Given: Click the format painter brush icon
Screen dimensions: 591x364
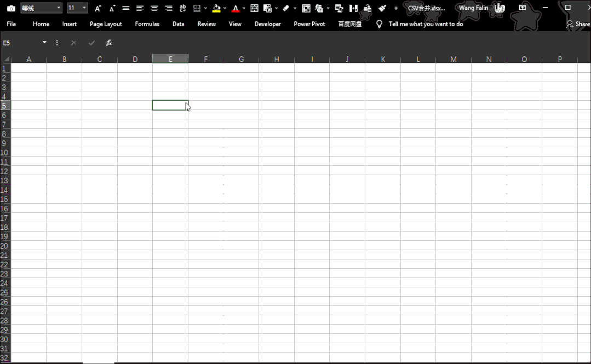Looking at the screenshot, I should (x=382, y=8).
